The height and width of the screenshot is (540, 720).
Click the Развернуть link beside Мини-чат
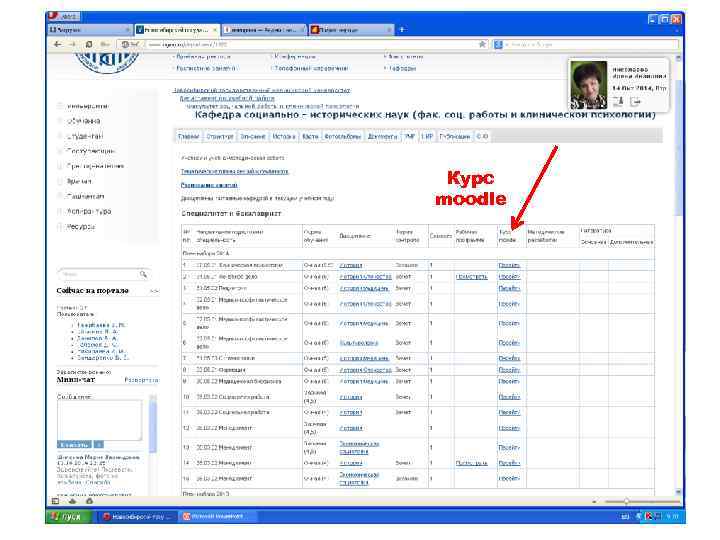141,380
